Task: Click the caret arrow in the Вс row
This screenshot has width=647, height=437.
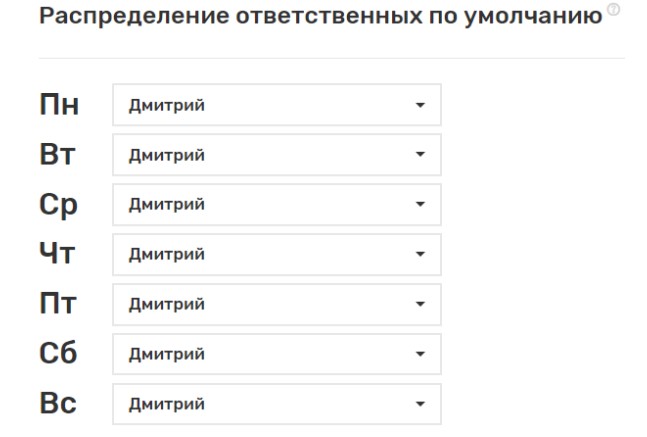Action: coord(420,405)
